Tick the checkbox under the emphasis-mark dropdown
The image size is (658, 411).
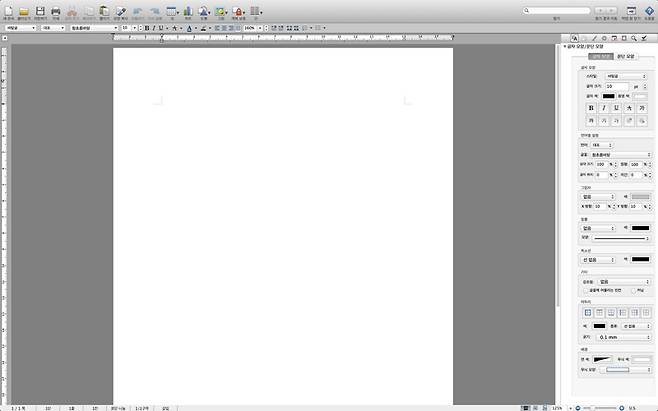click(585, 290)
